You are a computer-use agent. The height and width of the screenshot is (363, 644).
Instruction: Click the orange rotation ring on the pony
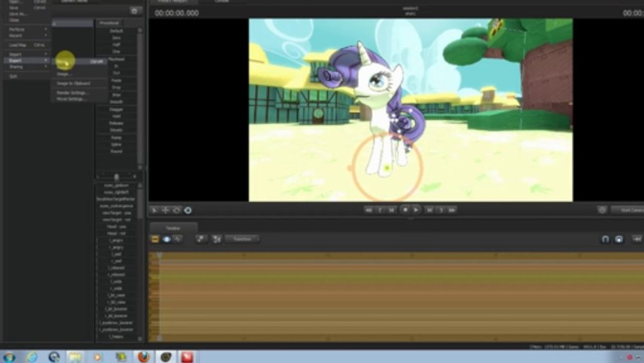point(387,168)
